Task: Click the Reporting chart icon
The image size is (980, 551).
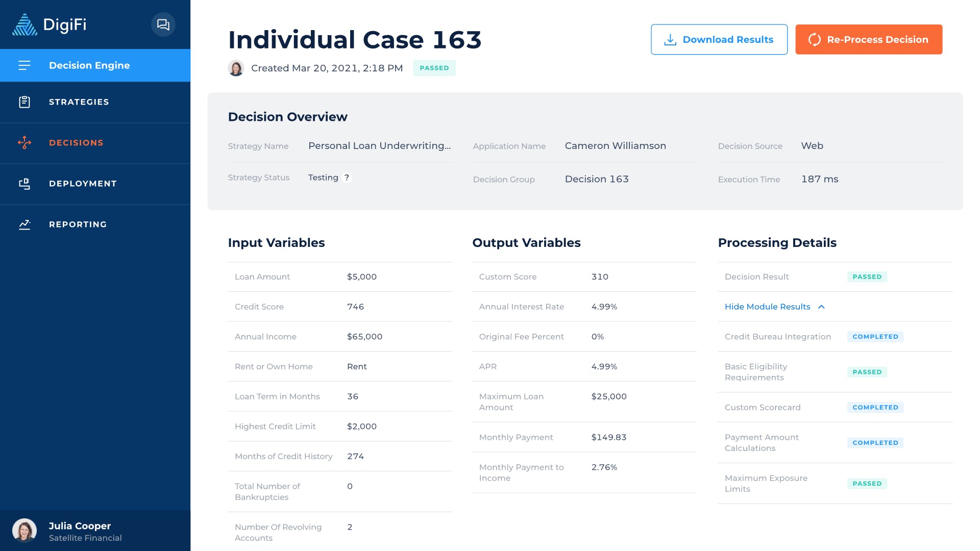Action: point(24,224)
